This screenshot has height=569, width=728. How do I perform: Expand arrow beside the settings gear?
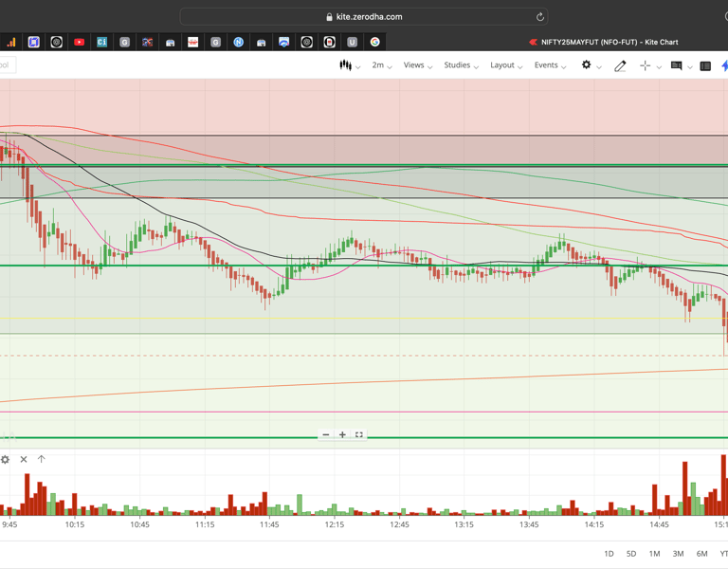coord(599,67)
